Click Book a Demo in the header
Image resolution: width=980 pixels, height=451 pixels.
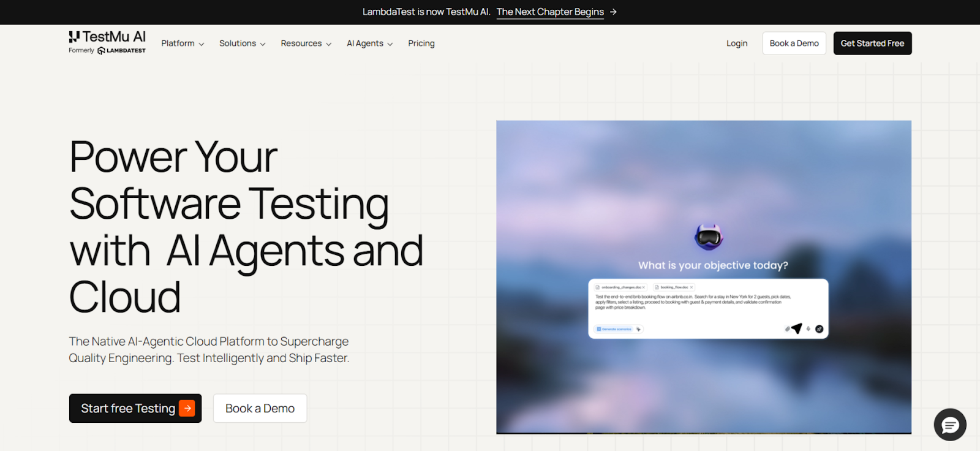(794, 43)
